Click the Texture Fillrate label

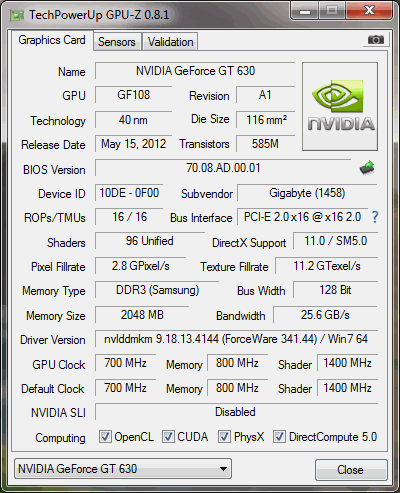(234, 267)
